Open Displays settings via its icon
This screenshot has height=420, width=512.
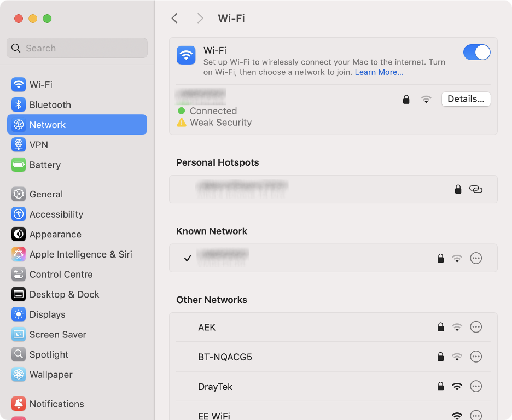tap(18, 314)
